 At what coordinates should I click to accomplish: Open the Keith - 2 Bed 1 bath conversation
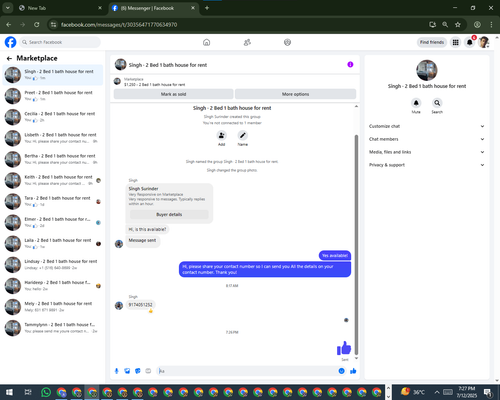tap(53, 180)
